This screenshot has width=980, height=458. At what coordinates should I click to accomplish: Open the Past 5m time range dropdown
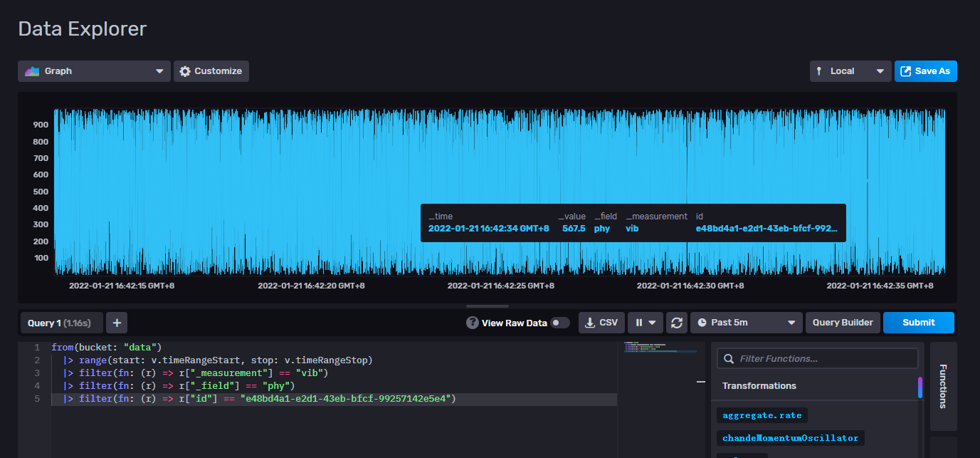pyautogui.click(x=746, y=323)
